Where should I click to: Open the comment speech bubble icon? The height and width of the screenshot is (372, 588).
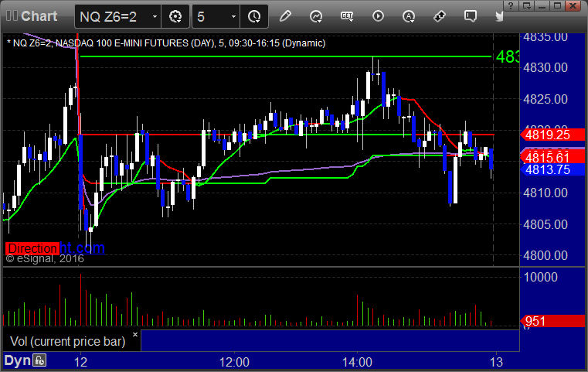point(471,16)
